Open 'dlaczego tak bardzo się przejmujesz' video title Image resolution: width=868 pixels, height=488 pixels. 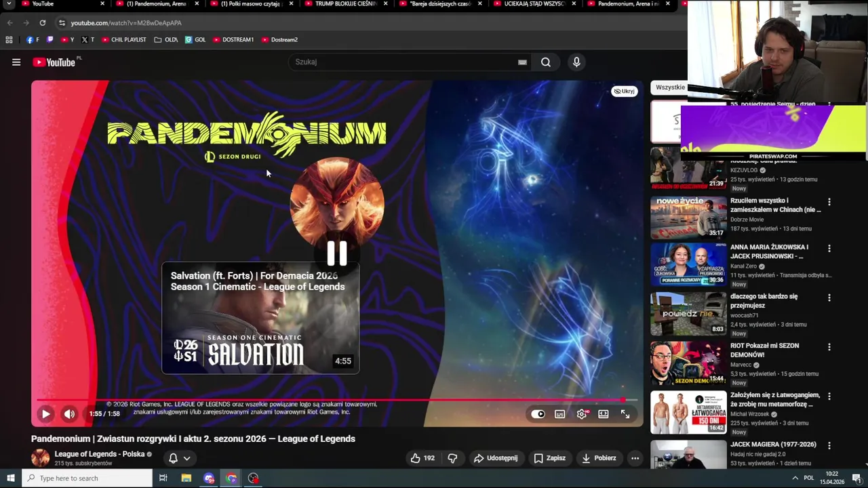pyautogui.click(x=764, y=301)
